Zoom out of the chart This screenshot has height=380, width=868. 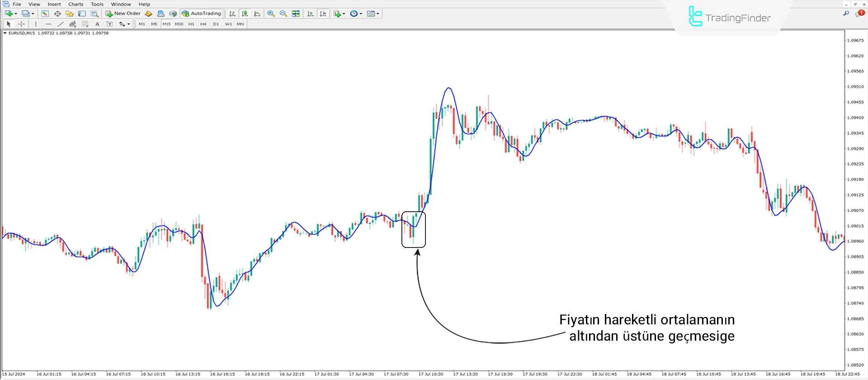pyautogui.click(x=283, y=14)
